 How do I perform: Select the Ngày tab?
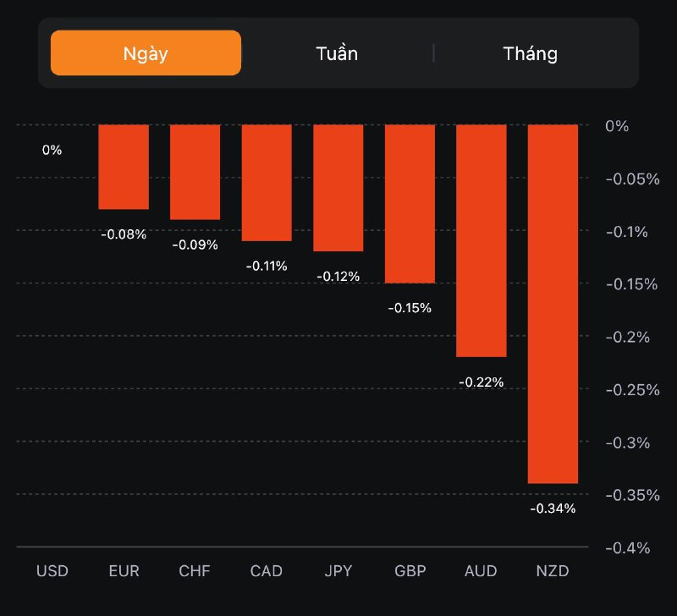[146, 53]
